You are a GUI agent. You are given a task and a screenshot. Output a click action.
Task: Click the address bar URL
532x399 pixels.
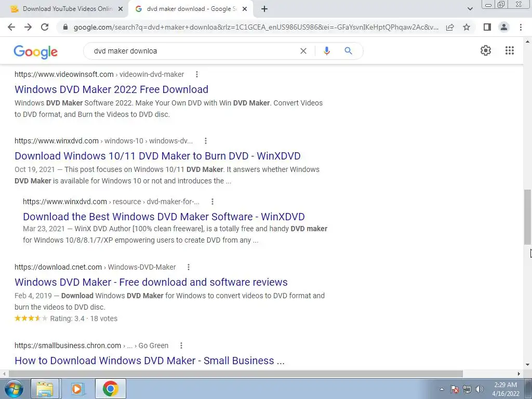point(256,27)
